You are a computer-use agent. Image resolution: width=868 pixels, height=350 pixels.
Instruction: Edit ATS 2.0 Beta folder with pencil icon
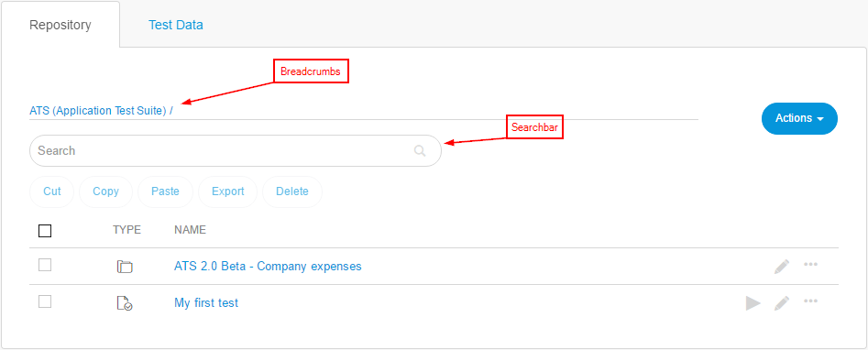click(x=782, y=267)
